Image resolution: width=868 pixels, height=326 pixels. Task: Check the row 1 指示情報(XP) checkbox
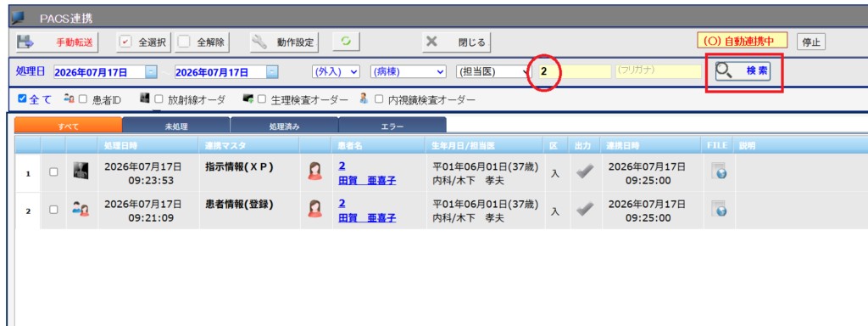pos(53,172)
